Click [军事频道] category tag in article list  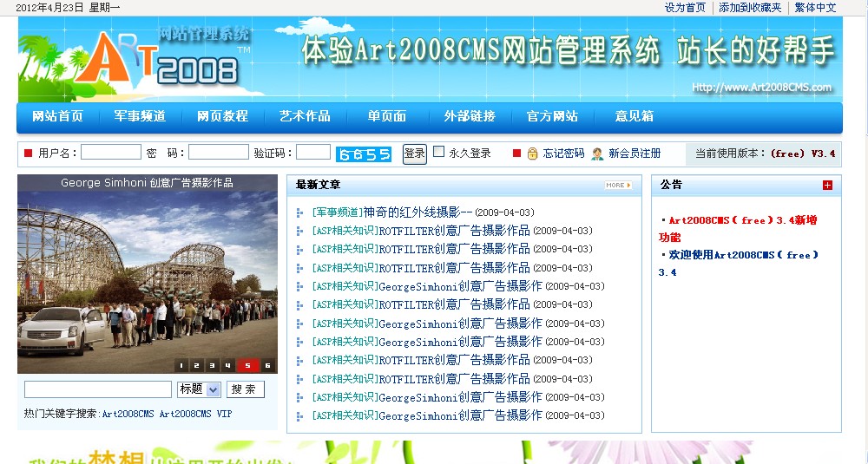337,212
